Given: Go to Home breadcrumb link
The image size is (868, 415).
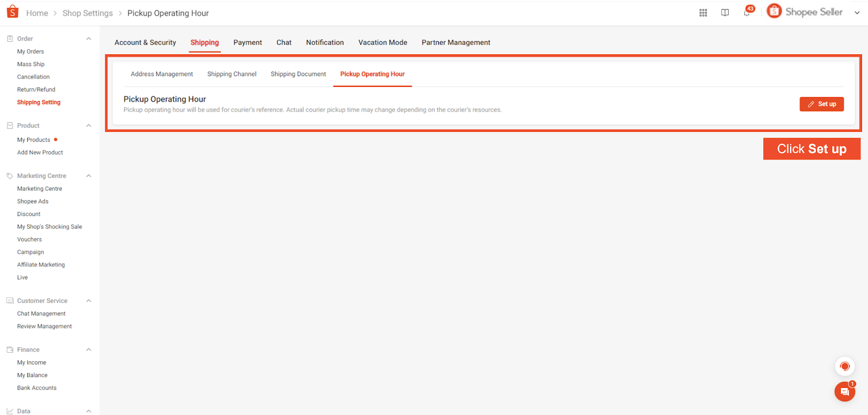Looking at the screenshot, I should click(x=37, y=13).
